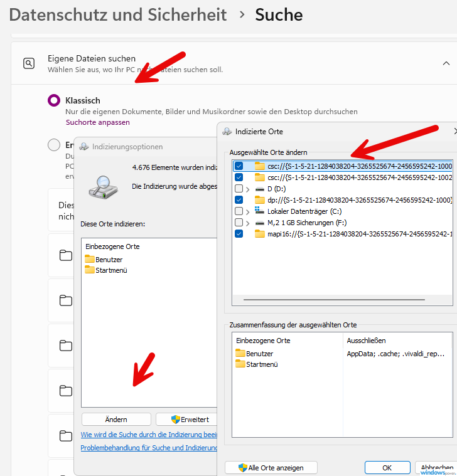Select Benutzer in Indizierungsoptionen included locations

tap(109, 260)
